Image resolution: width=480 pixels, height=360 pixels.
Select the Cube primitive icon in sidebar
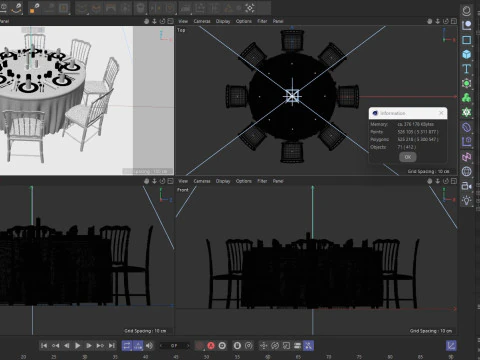[x=467, y=54]
